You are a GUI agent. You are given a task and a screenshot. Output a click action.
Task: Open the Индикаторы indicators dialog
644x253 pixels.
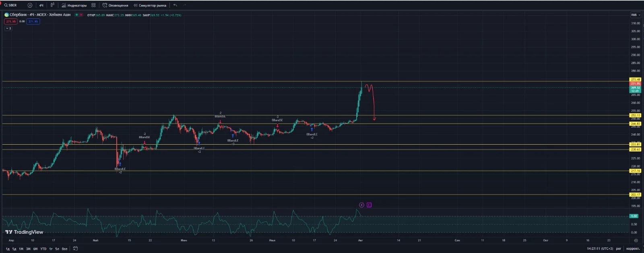click(x=74, y=5)
